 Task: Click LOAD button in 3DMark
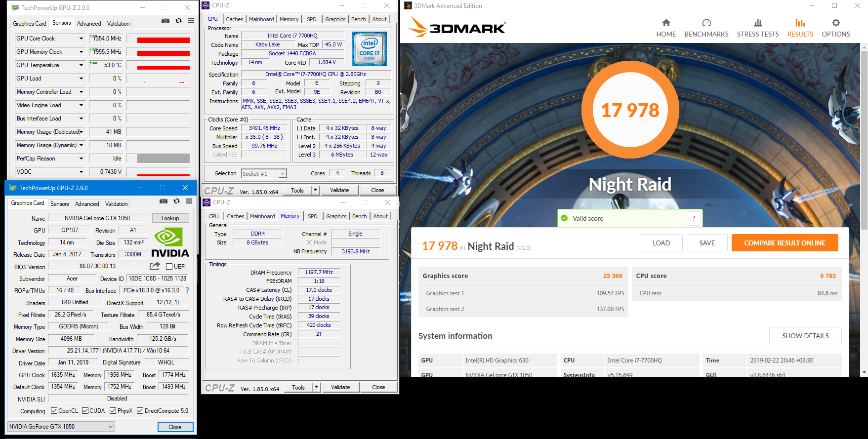pyautogui.click(x=661, y=243)
